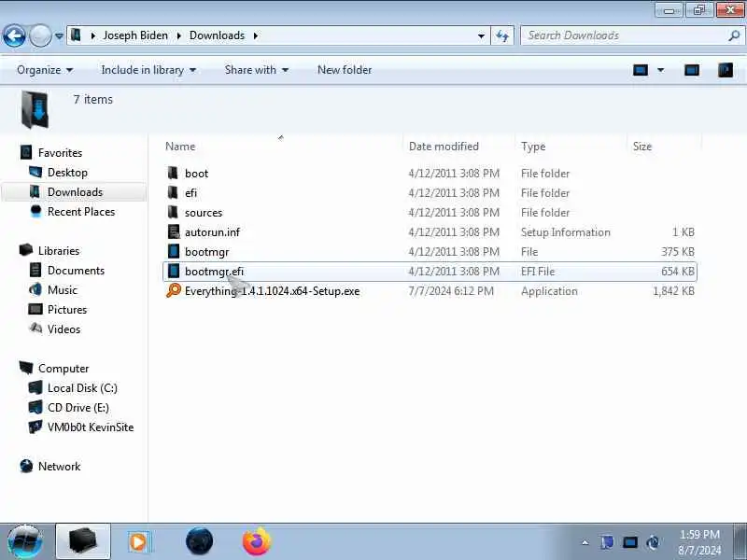Select the boot folder icon
747x560 pixels.
[174, 173]
